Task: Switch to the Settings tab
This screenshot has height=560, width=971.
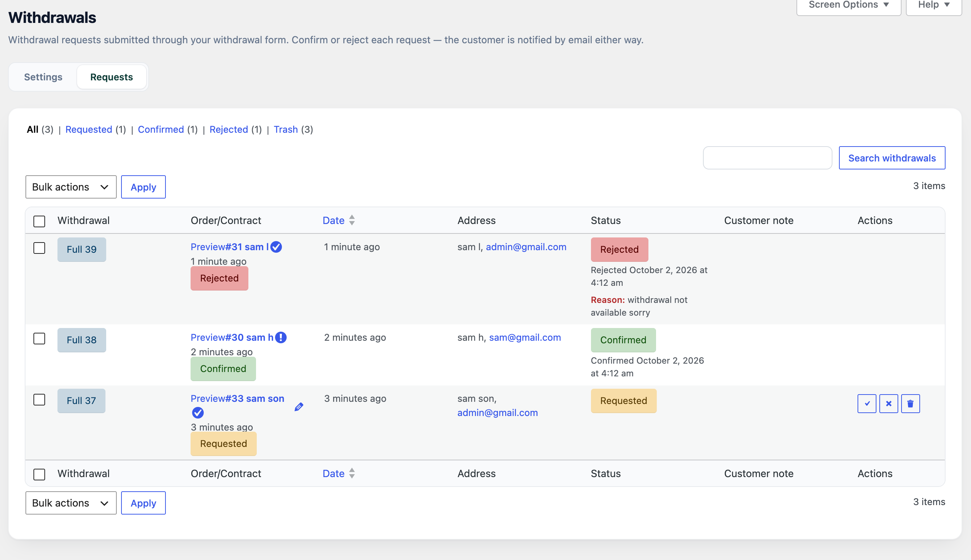Action: click(x=43, y=77)
